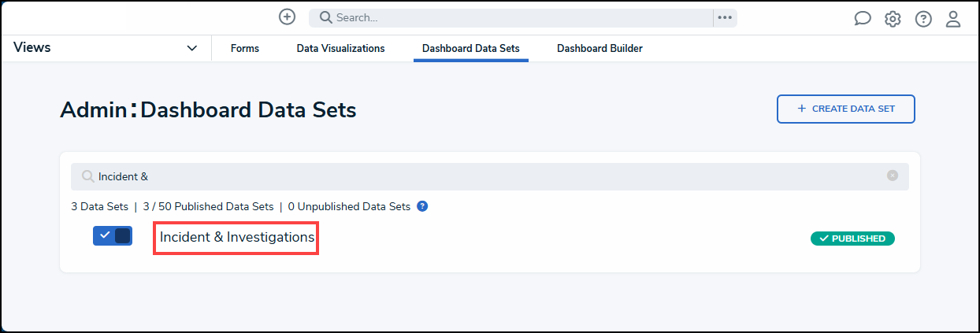
Task: Open the settings gear icon
Action: pyautogui.click(x=893, y=19)
